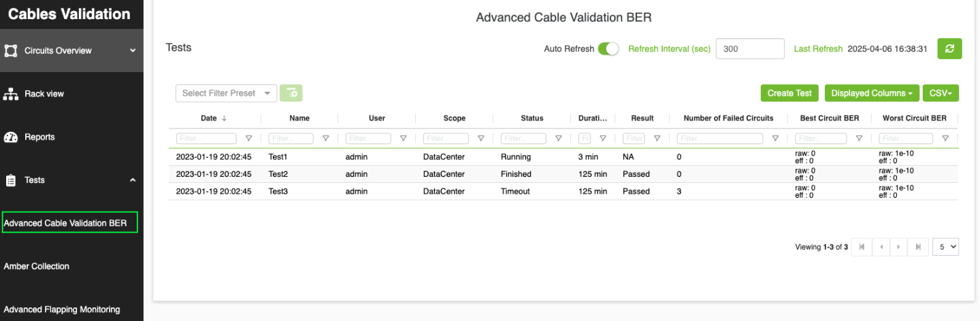Open the Displayed Columns dropdown
Image resolution: width=980 pixels, height=321 pixels.
point(872,93)
